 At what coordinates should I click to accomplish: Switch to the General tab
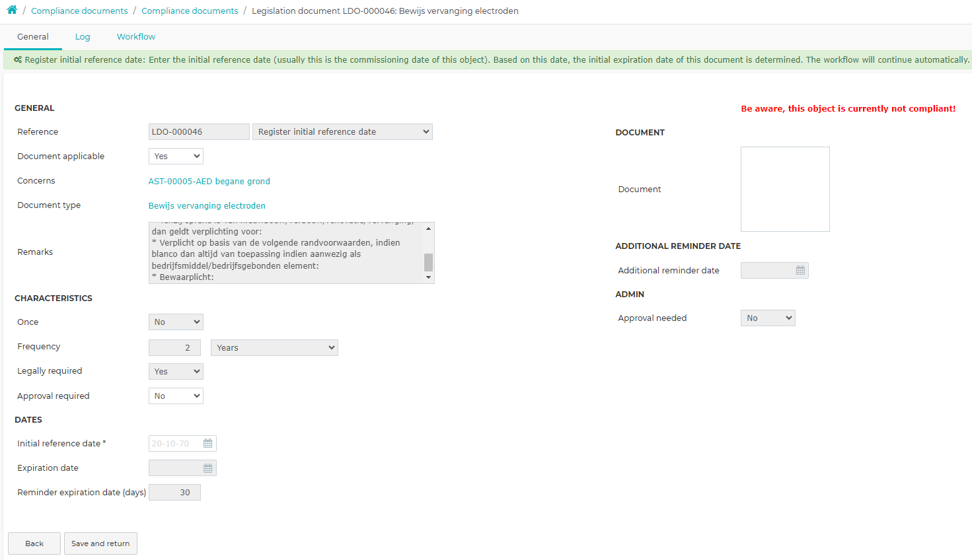pyautogui.click(x=33, y=37)
